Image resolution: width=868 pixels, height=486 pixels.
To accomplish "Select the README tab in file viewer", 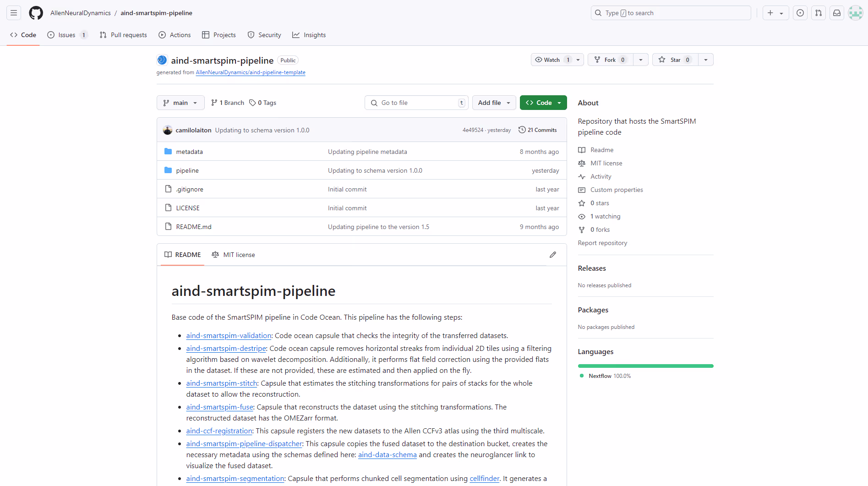I will click(x=182, y=255).
